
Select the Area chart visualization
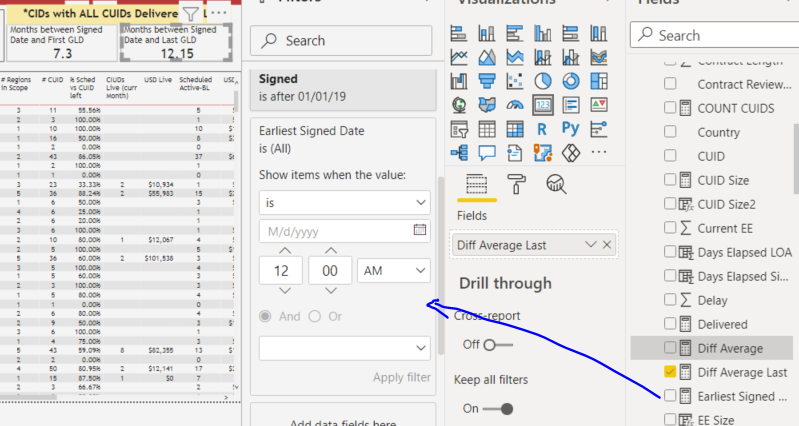pyautogui.click(x=487, y=57)
